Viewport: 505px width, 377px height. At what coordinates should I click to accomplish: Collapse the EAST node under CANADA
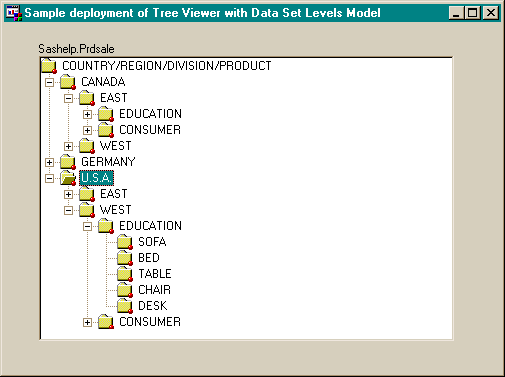pyautogui.click(x=68, y=98)
